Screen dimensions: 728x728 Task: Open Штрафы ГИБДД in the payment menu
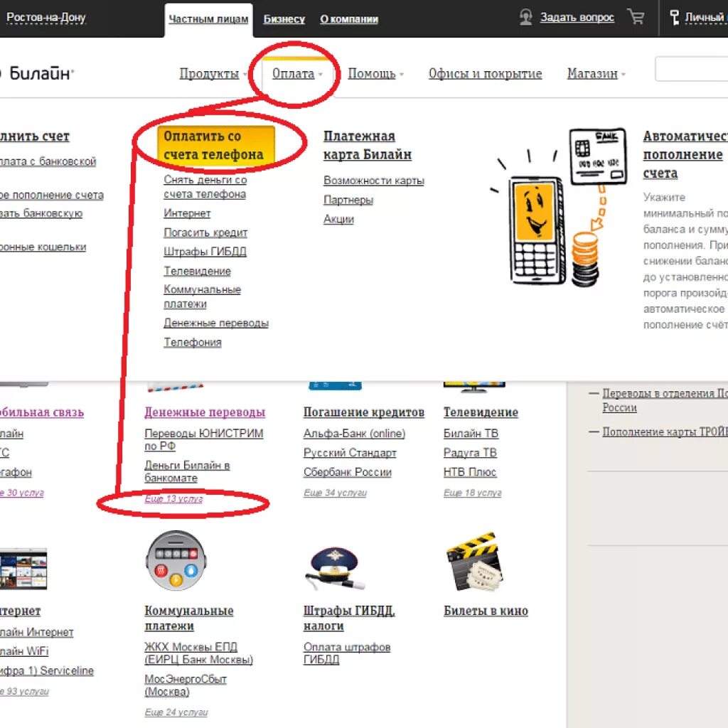point(205,251)
